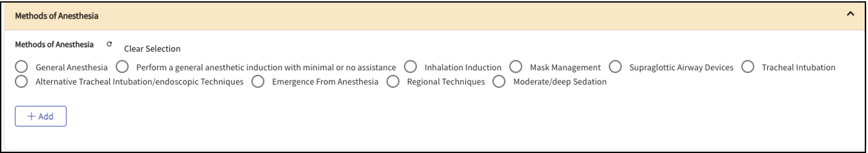
Task: Select Alternative Tracheal Intubation/endoscopic Techniques
Action: (21, 81)
